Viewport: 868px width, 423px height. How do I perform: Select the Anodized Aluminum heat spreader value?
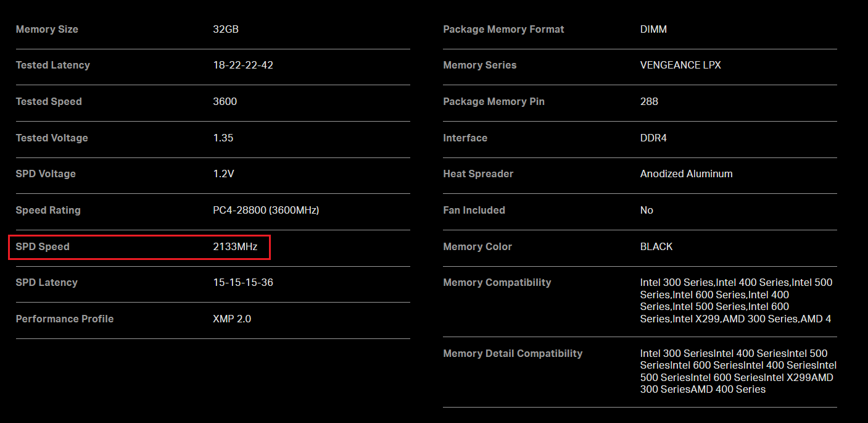point(687,174)
